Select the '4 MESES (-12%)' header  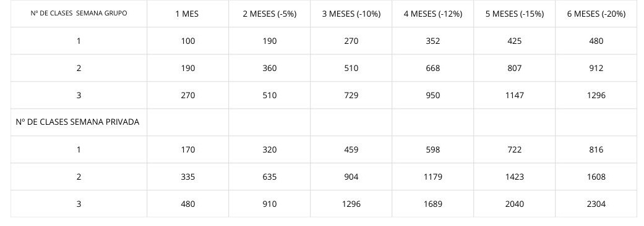tap(433, 14)
